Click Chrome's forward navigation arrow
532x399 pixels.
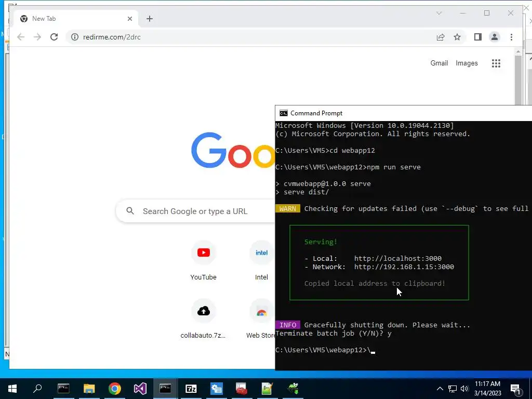click(x=37, y=37)
